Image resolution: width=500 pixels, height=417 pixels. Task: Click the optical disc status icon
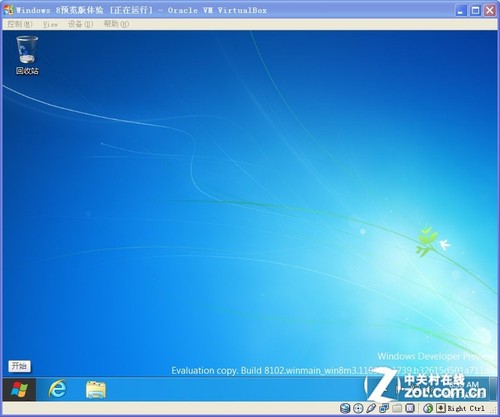click(358, 408)
